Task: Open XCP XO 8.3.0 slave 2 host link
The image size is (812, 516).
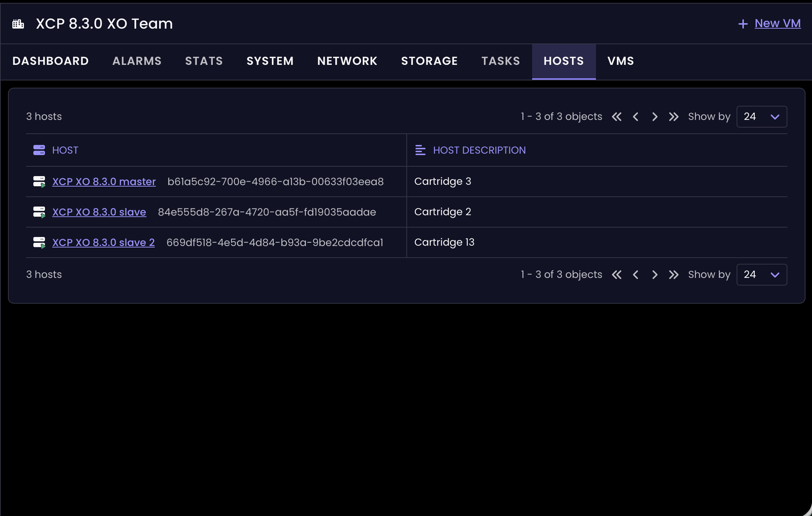Action: pos(103,242)
